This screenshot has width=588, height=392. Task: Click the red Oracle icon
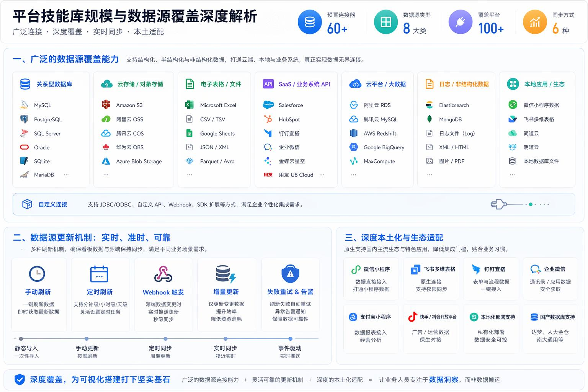(24, 147)
